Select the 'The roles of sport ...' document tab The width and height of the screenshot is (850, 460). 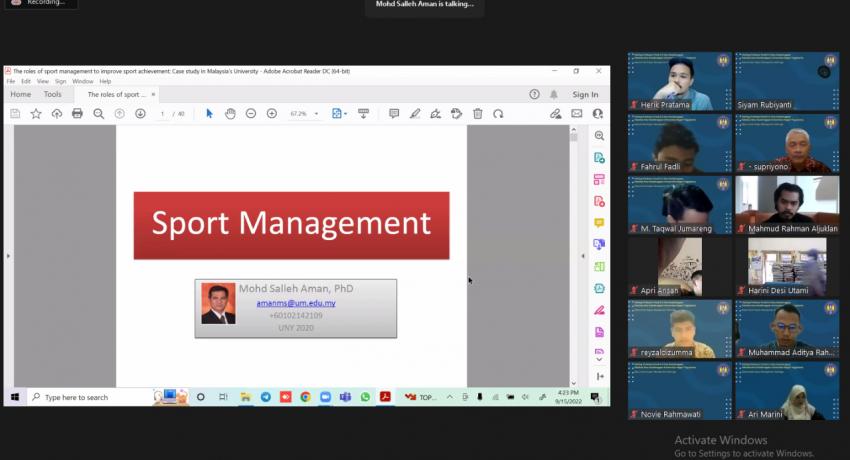tap(116, 94)
